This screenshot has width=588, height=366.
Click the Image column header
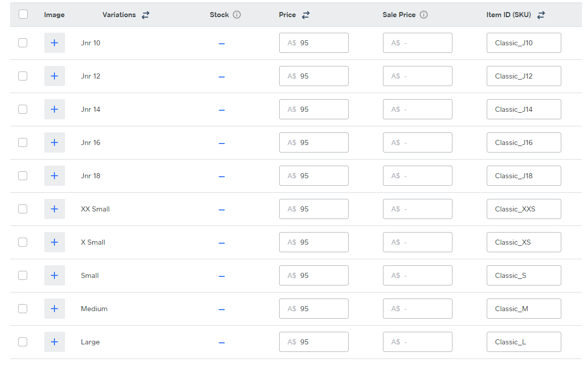54,15
